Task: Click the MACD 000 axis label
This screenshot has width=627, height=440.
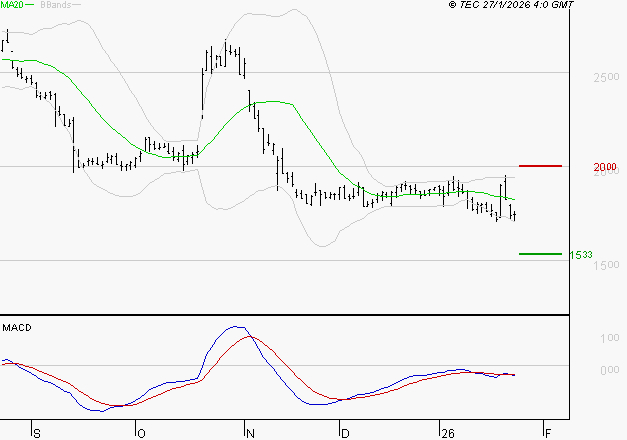Action: [610, 370]
